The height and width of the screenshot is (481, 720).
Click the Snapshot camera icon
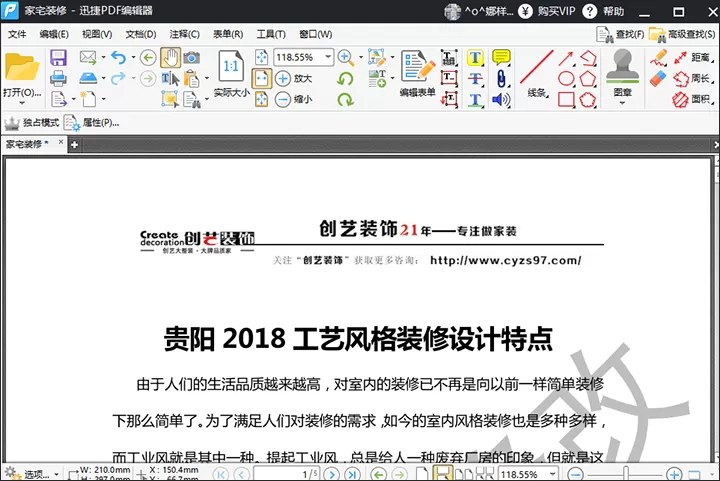pos(191,57)
